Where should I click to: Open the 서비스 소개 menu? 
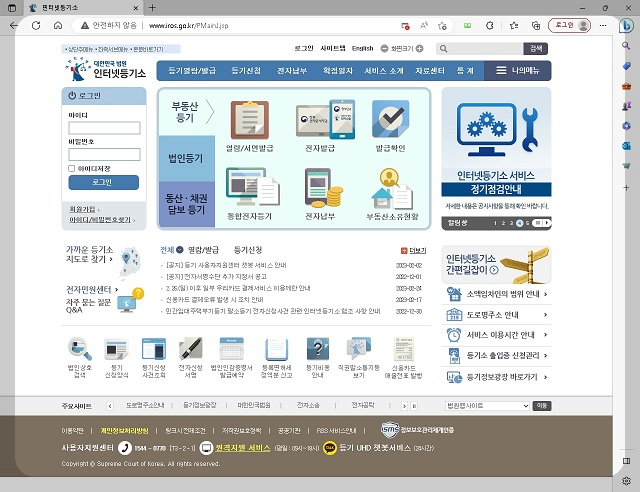coord(384,71)
